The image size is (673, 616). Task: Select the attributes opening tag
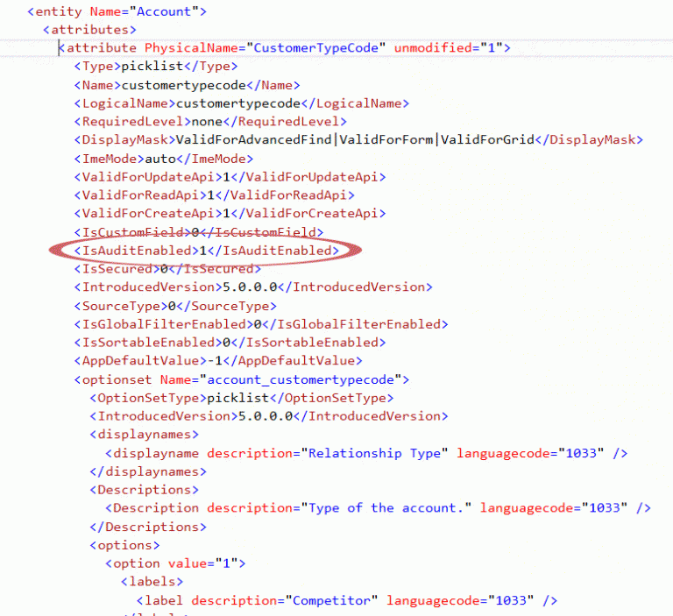point(89,30)
